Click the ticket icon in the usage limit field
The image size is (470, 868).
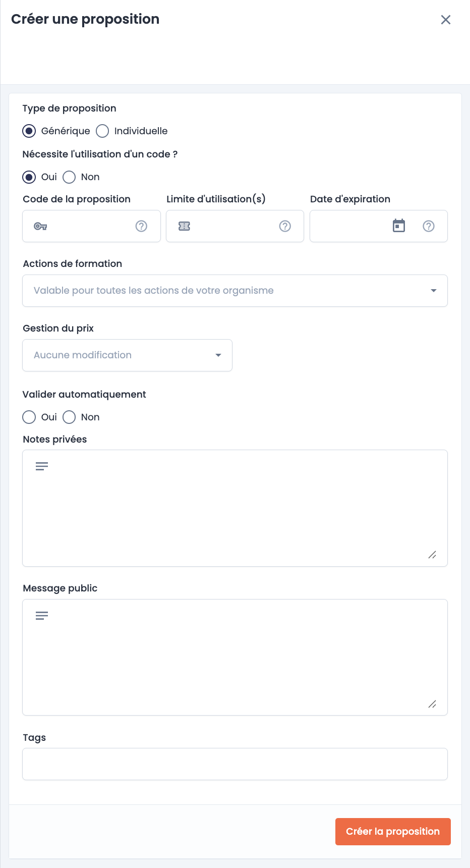pyautogui.click(x=184, y=226)
